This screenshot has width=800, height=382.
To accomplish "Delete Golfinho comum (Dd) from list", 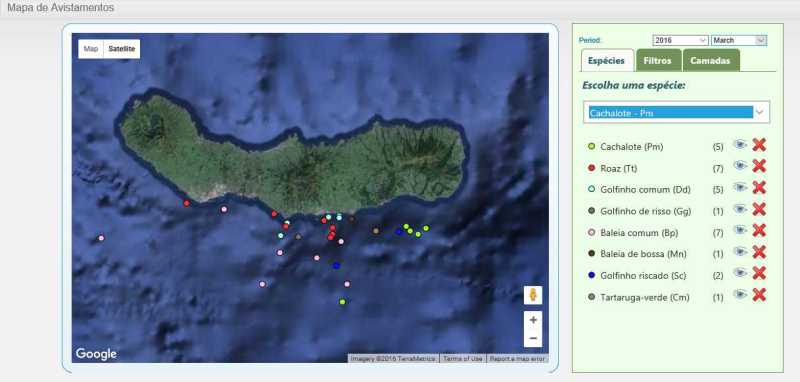I will [759, 188].
